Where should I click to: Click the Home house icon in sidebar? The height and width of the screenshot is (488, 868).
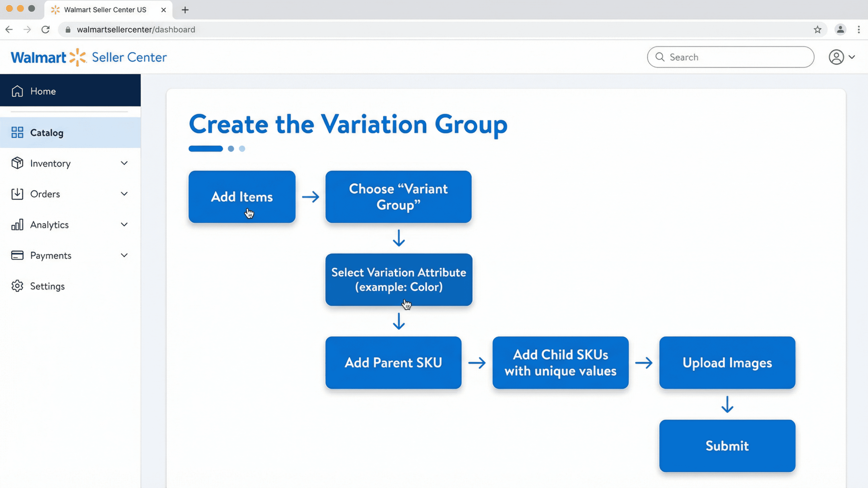[17, 91]
